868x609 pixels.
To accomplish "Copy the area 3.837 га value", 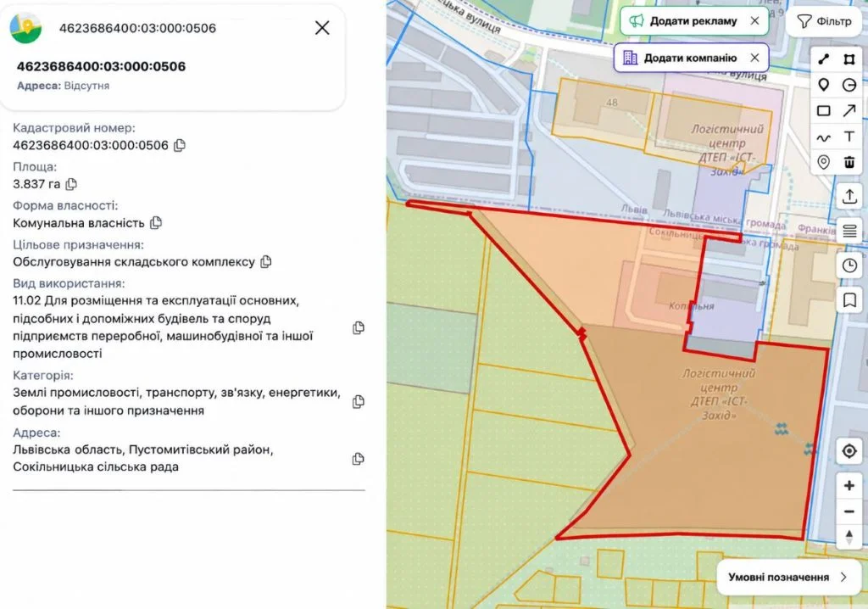I will coord(71,184).
